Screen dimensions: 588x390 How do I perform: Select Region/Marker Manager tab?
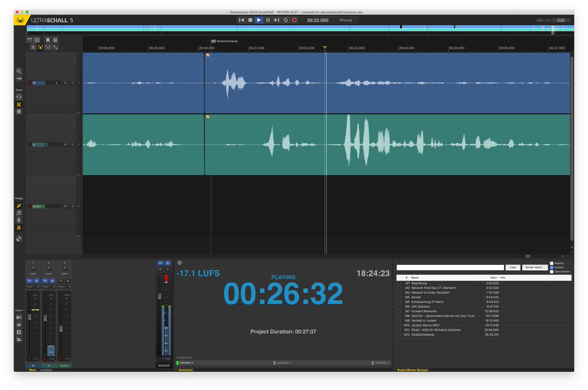click(413, 370)
